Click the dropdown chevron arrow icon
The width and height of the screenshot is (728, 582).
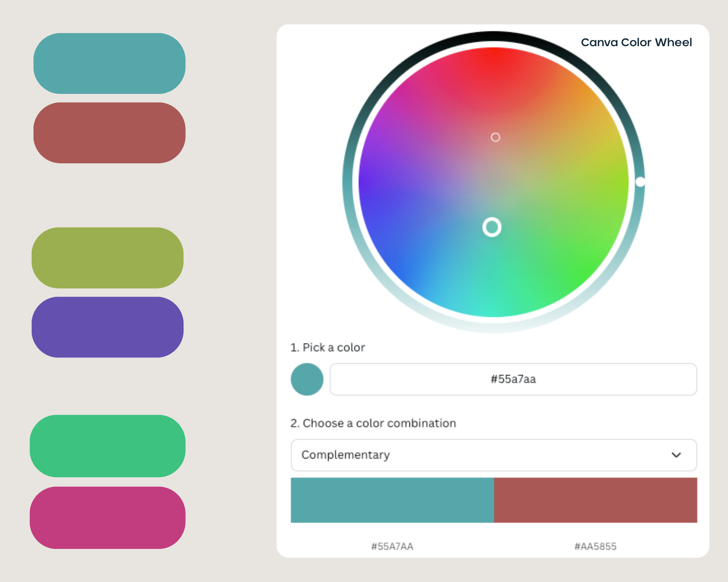point(676,455)
